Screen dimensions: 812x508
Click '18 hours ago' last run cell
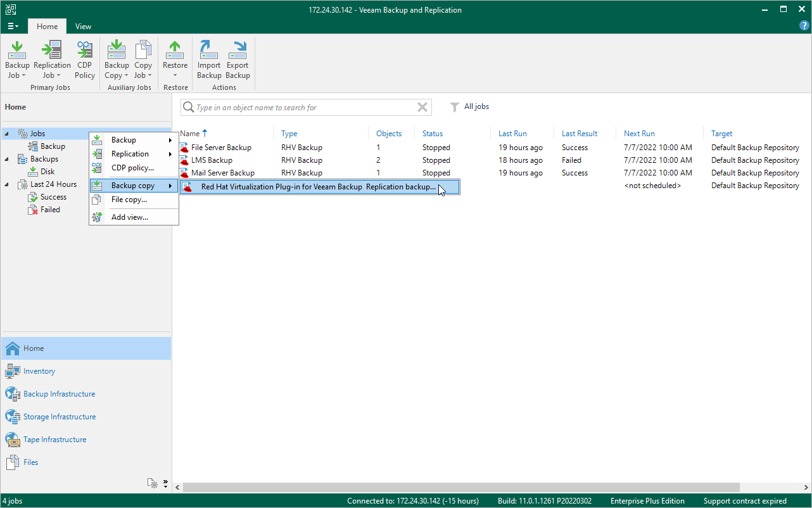coord(521,160)
